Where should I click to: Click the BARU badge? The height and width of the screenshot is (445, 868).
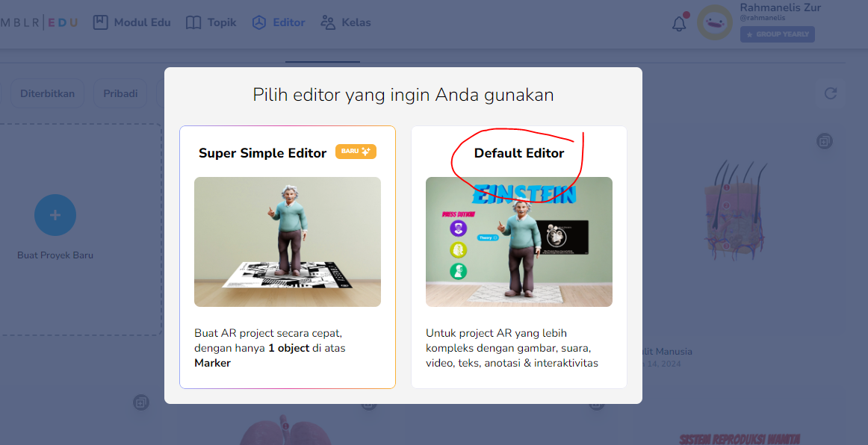356,151
